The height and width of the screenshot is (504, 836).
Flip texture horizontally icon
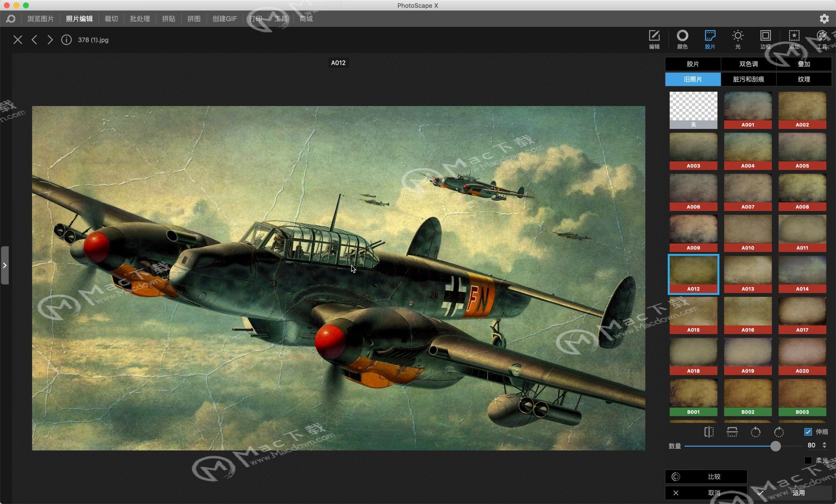(x=709, y=432)
